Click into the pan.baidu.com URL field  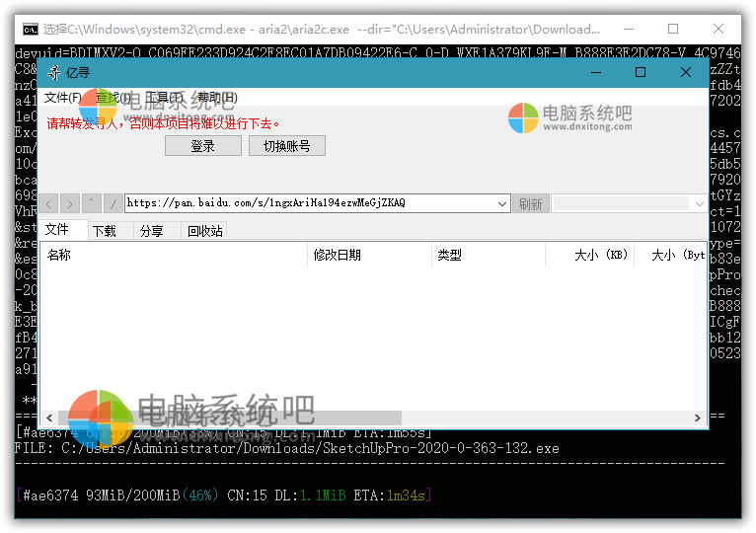point(311,203)
